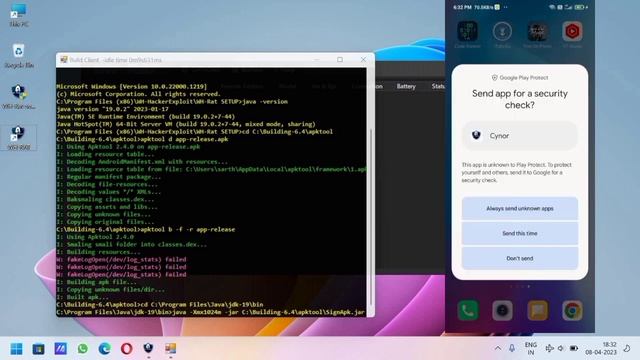Screen dimensions: 640x360
Task: Click the Build Client console scrollbar
Action: pyautogui.click(x=371, y=216)
